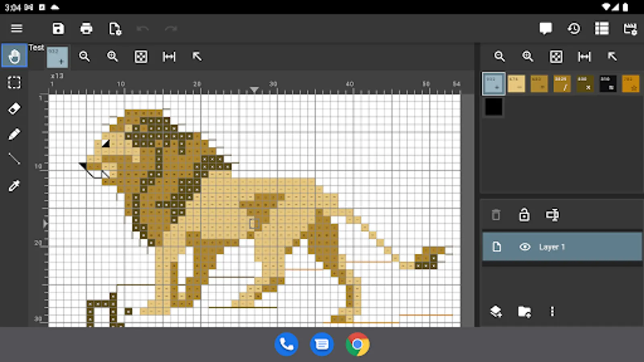Select the orange swatch with star symbol
644x362 pixels.
(631, 84)
